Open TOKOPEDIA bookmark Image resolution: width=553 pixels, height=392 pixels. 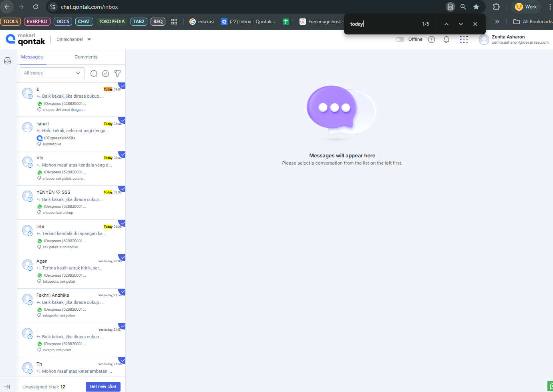pyautogui.click(x=112, y=22)
